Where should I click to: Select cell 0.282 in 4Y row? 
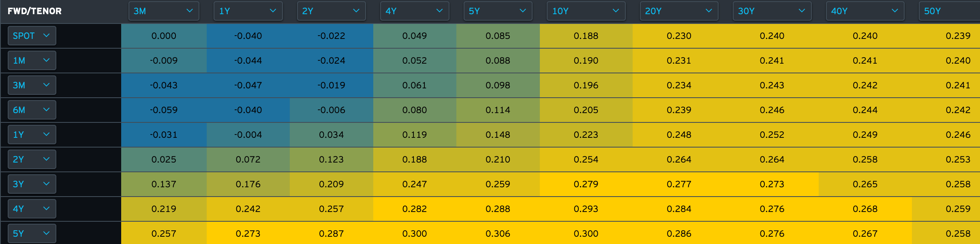point(415,209)
